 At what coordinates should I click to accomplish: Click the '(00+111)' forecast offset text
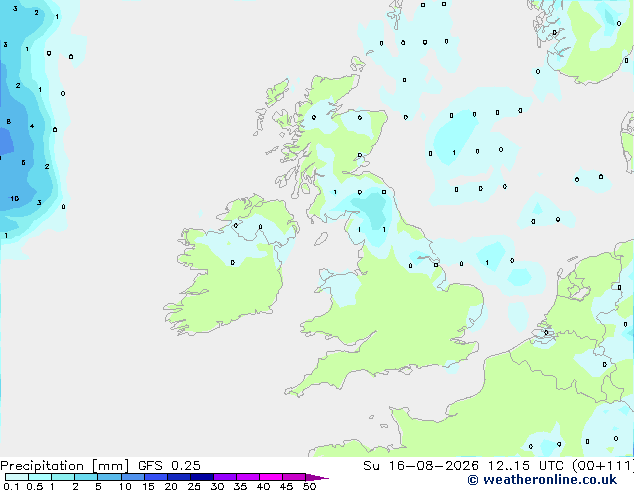tap(603, 466)
